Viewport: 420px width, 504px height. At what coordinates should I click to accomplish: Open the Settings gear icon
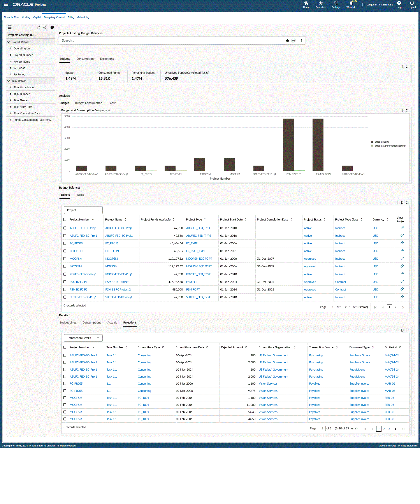click(x=336, y=3)
